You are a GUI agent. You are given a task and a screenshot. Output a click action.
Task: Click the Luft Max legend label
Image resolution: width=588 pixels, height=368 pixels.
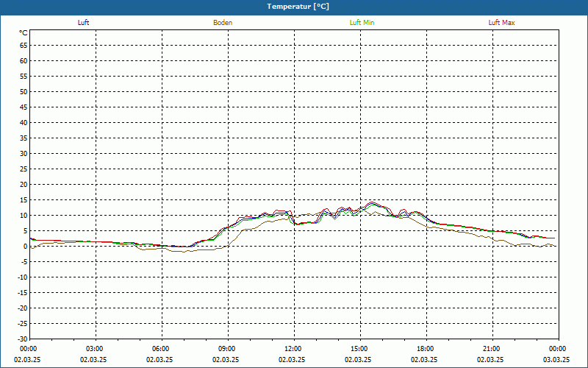click(501, 23)
